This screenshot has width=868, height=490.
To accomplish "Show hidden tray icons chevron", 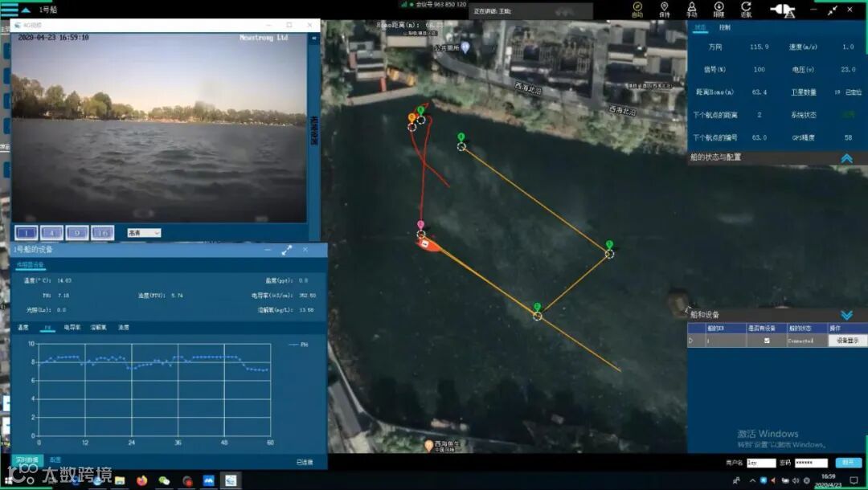I will coord(752,480).
